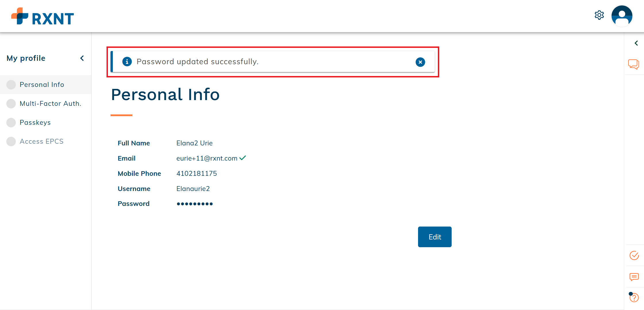Screen dimensions: 644x310
Task: Click the Edit button
Action: point(434,237)
